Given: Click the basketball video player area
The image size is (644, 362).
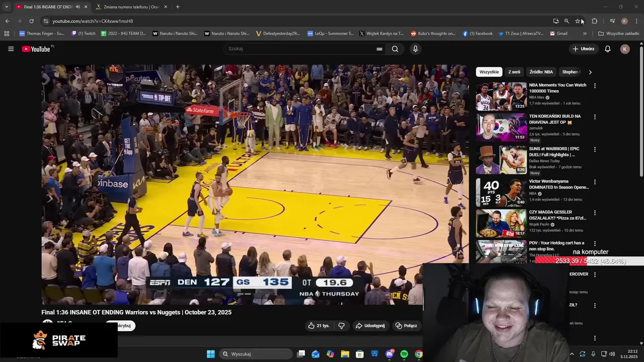Looking at the screenshot, I should (x=255, y=185).
